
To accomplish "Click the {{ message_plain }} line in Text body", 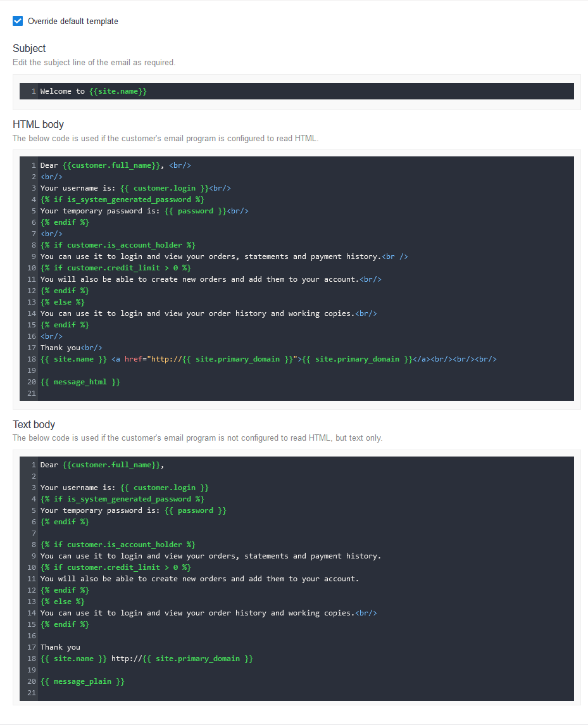I will pyautogui.click(x=82, y=681).
